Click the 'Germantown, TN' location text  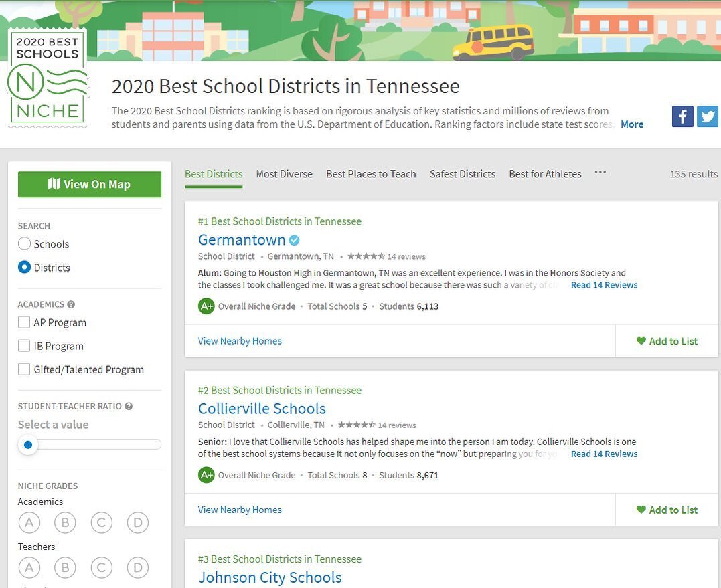(301, 256)
